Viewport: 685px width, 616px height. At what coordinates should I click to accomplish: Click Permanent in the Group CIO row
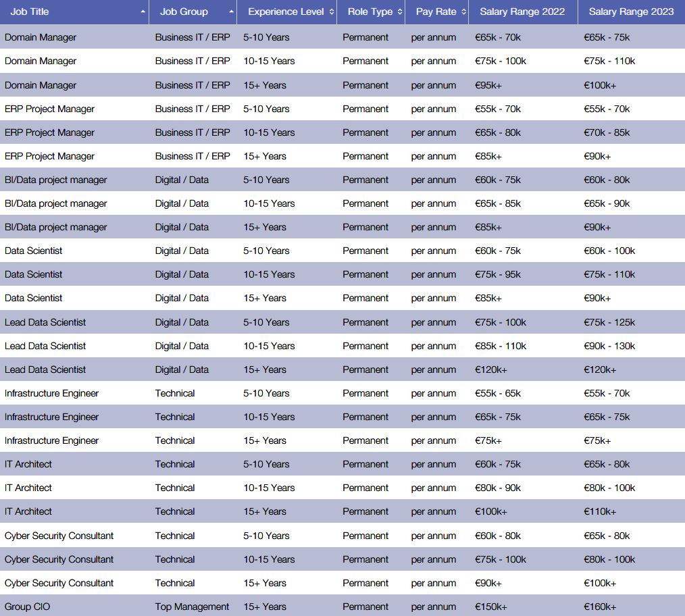365,607
